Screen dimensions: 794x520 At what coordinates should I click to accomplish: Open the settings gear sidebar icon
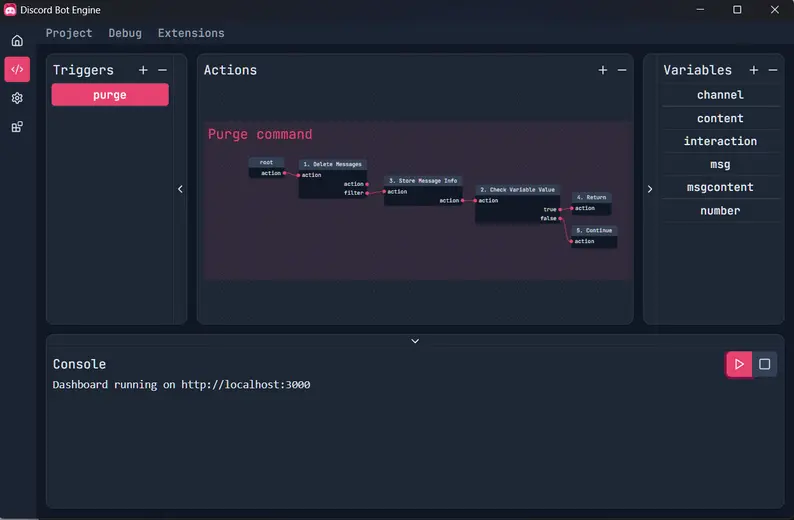pos(17,98)
